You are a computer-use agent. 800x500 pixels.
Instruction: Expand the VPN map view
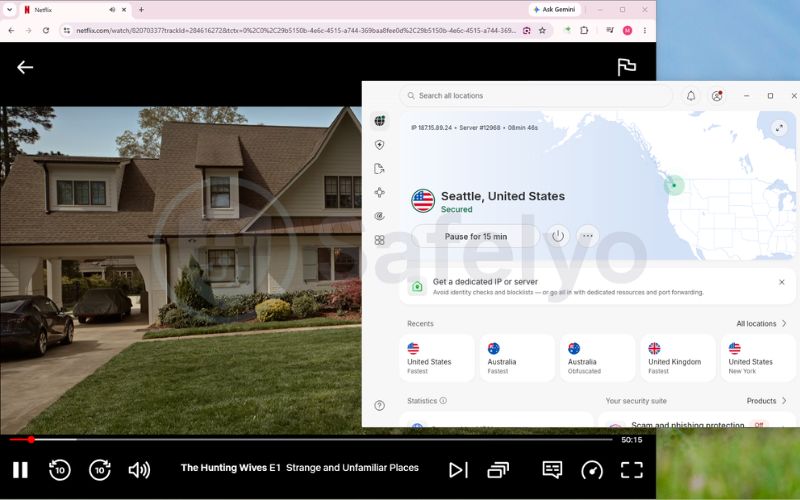pos(779,128)
